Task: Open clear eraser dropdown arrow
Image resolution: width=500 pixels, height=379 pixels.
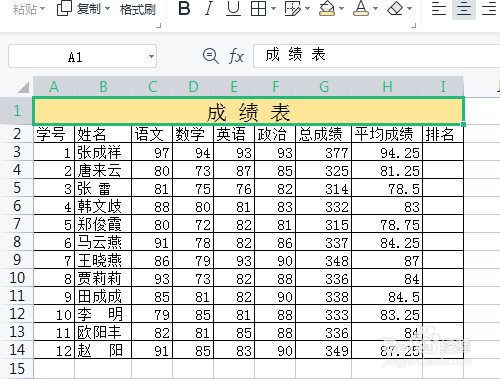Action: click(x=410, y=9)
